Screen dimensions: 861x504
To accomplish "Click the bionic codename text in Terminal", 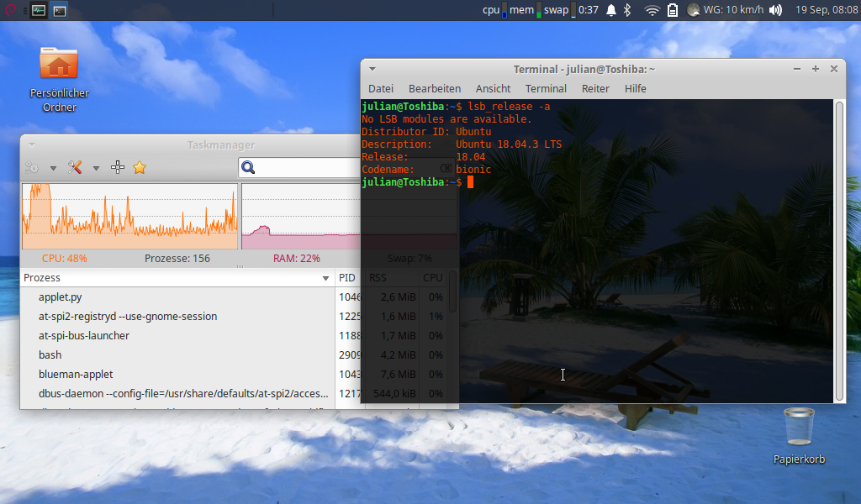I will [x=473, y=170].
